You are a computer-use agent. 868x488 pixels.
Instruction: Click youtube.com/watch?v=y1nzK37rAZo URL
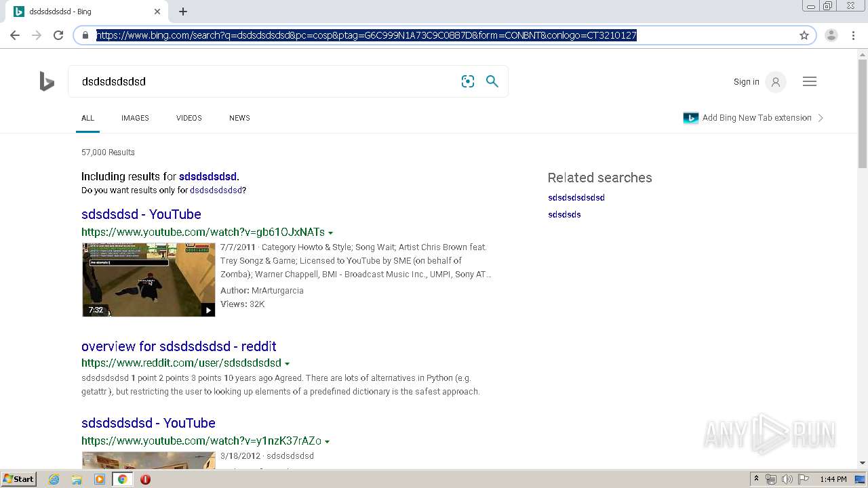201,441
